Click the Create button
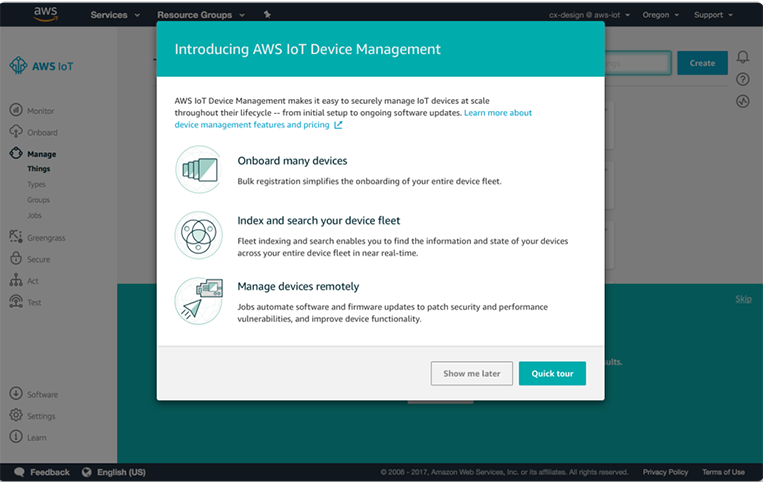The height and width of the screenshot is (482, 763). click(702, 63)
